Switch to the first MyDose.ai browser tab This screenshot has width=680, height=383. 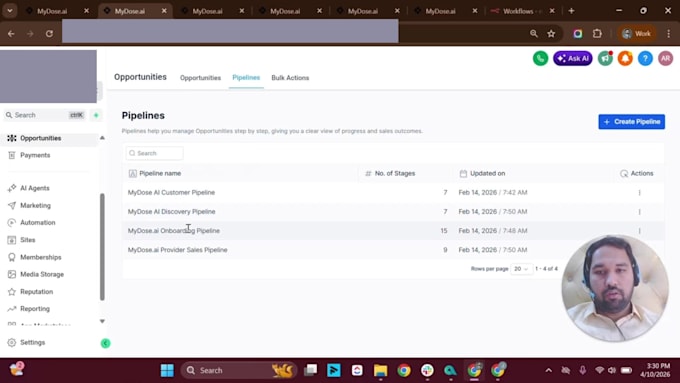pyautogui.click(x=52, y=11)
